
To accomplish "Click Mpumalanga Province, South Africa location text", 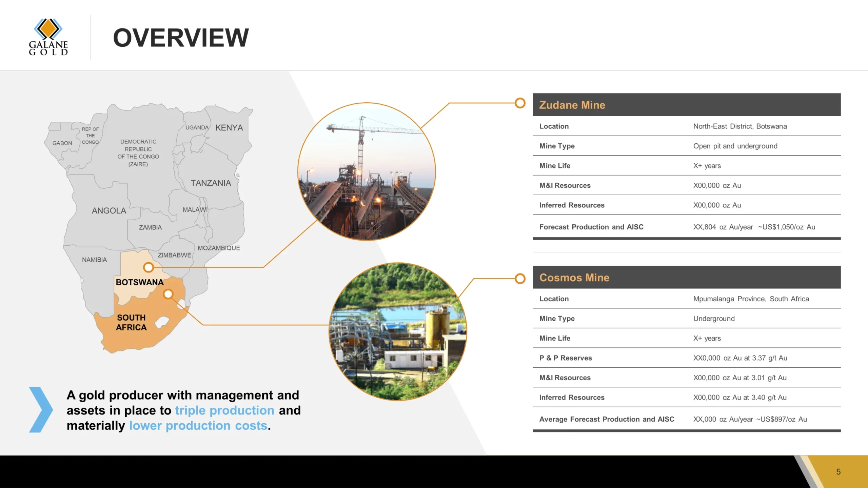I will 751,299.
